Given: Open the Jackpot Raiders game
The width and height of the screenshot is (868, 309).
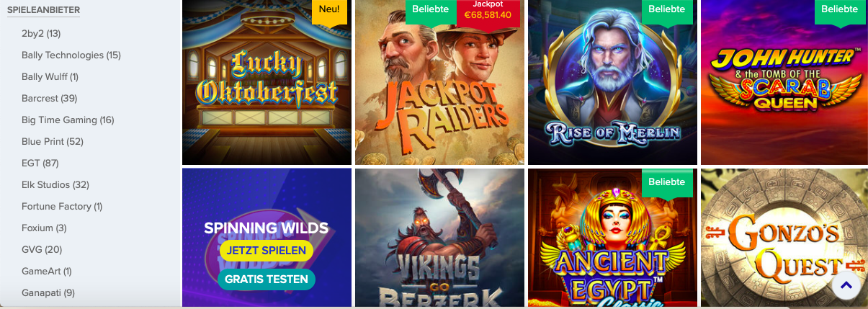Looking at the screenshot, I should [x=439, y=82].
